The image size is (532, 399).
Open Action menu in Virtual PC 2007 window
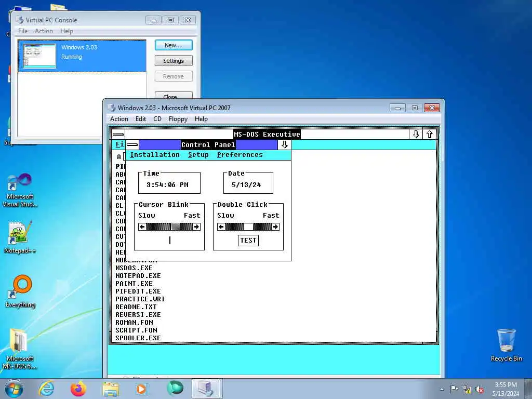tap(119, 119)
